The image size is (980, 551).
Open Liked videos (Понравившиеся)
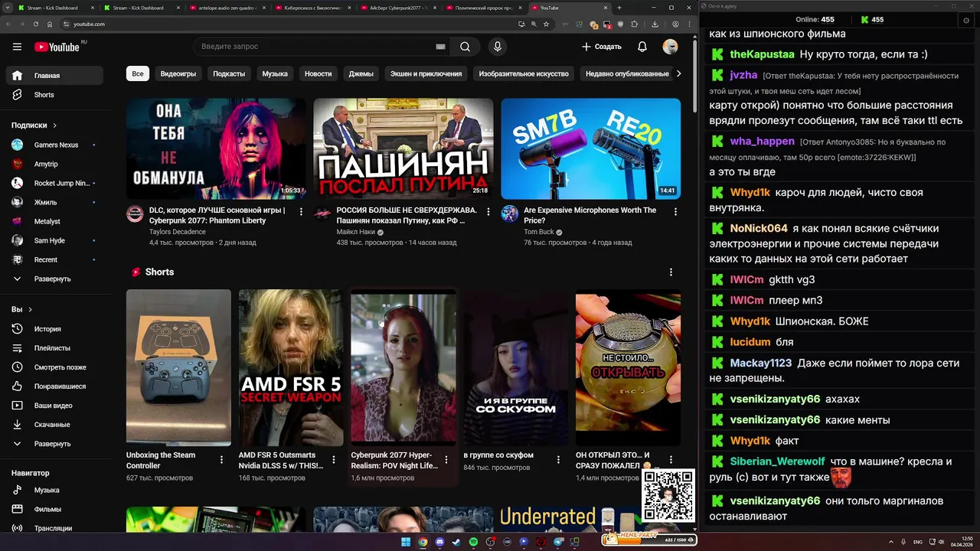[x=54, y=386]
